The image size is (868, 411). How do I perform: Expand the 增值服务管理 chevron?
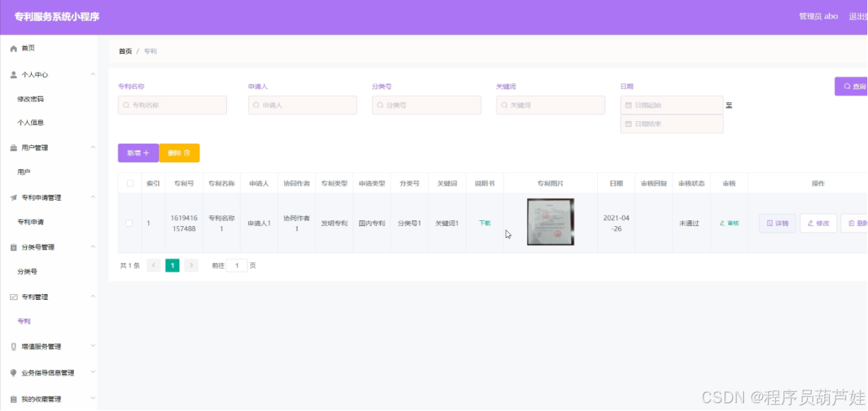click(93, 347)
